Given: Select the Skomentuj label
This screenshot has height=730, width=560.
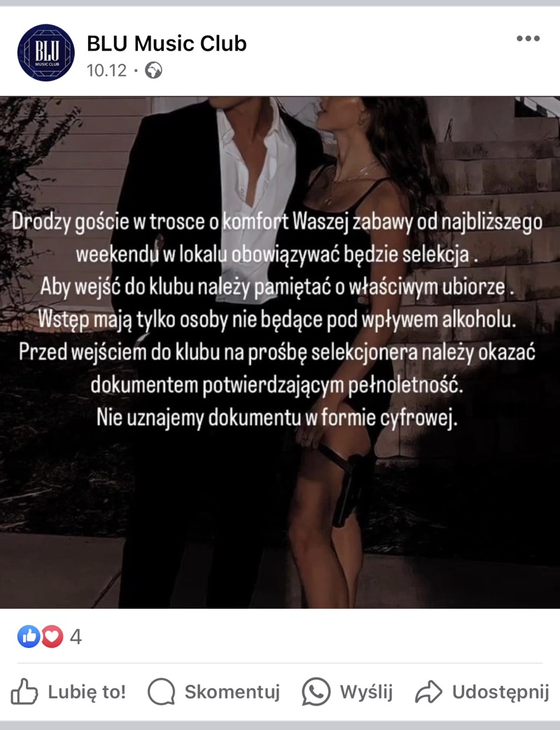Looking at the screenshot, I should 232,692.
